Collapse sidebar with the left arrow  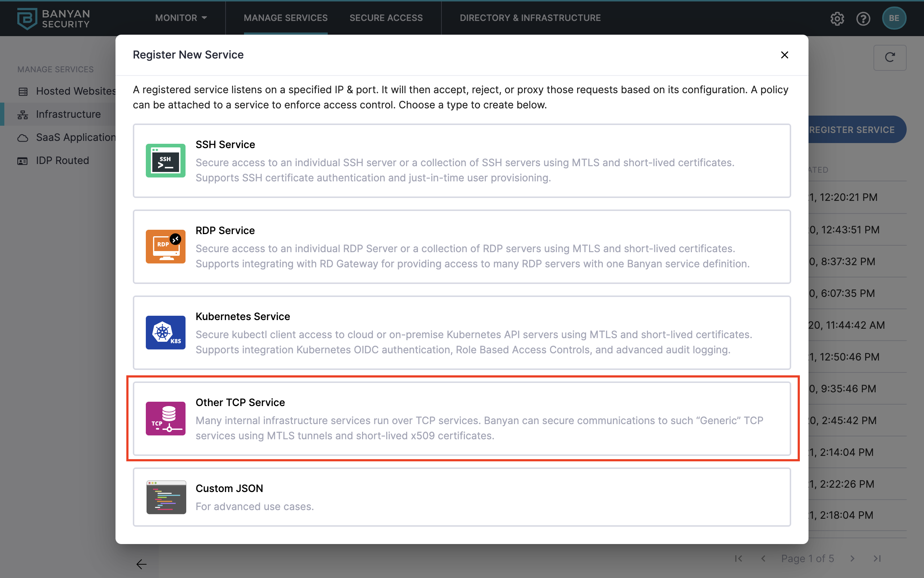(141, 564)
